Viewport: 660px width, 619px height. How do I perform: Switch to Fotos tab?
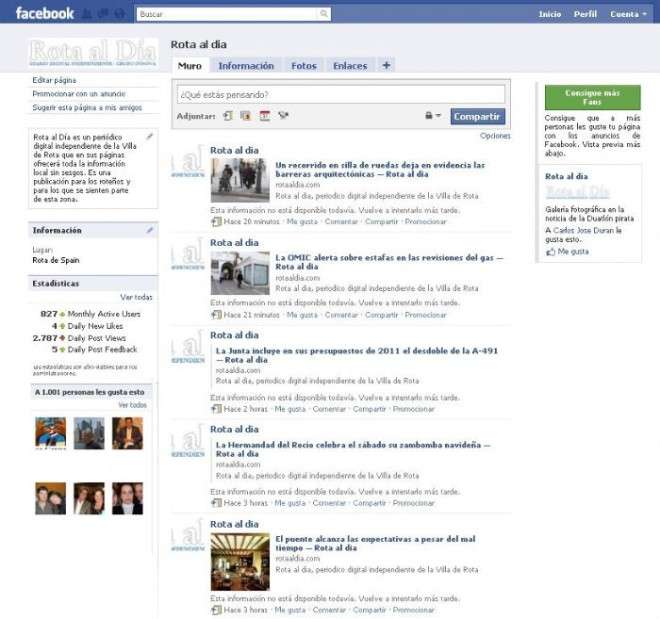point(303,66)
